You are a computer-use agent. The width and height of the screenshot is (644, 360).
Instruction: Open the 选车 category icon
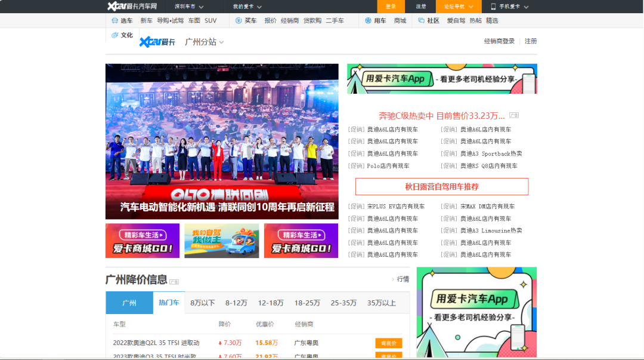click(x=114, y=20)
